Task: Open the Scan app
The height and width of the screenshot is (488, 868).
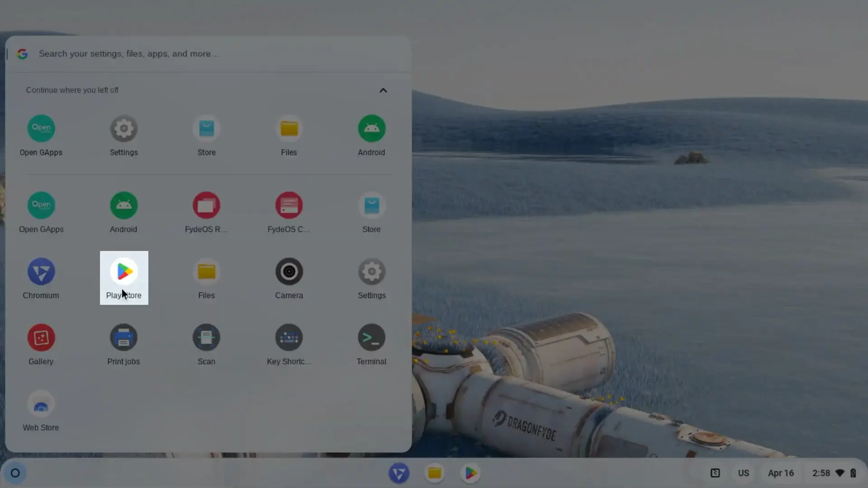Action: click(x=206, y=338)
